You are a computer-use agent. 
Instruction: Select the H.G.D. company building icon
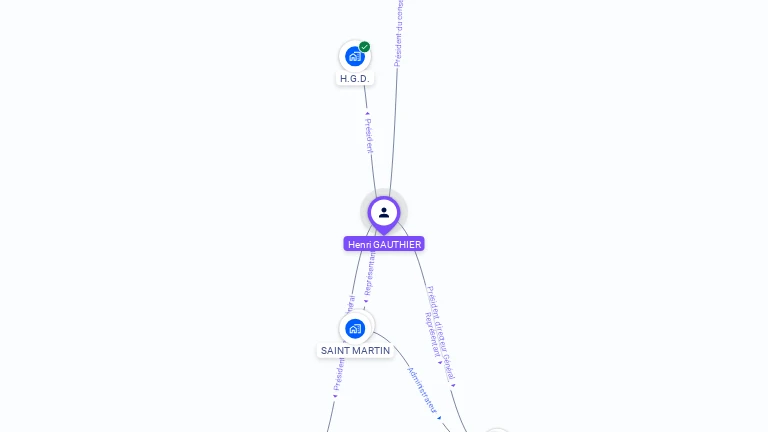[x=355, y=56]
